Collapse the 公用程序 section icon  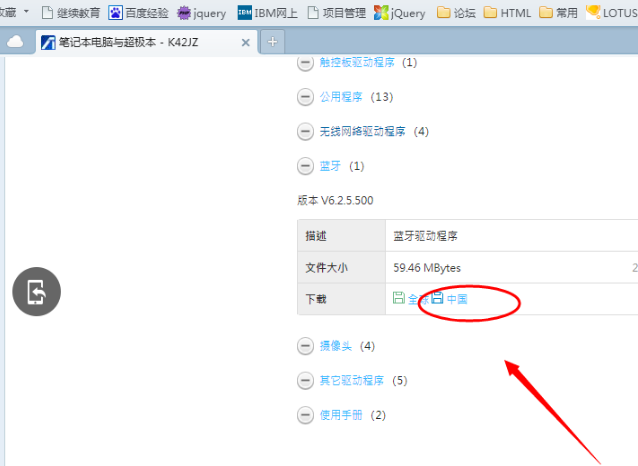305,97
